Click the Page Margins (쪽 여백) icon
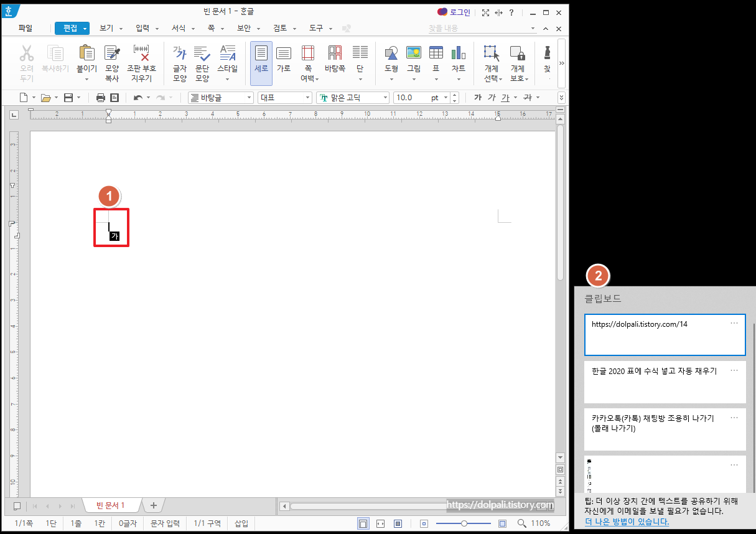756x534 pixels. [307, 54]
